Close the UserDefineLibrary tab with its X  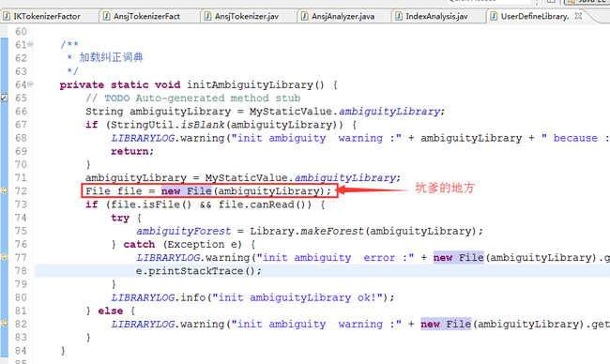tap(578, 16)
